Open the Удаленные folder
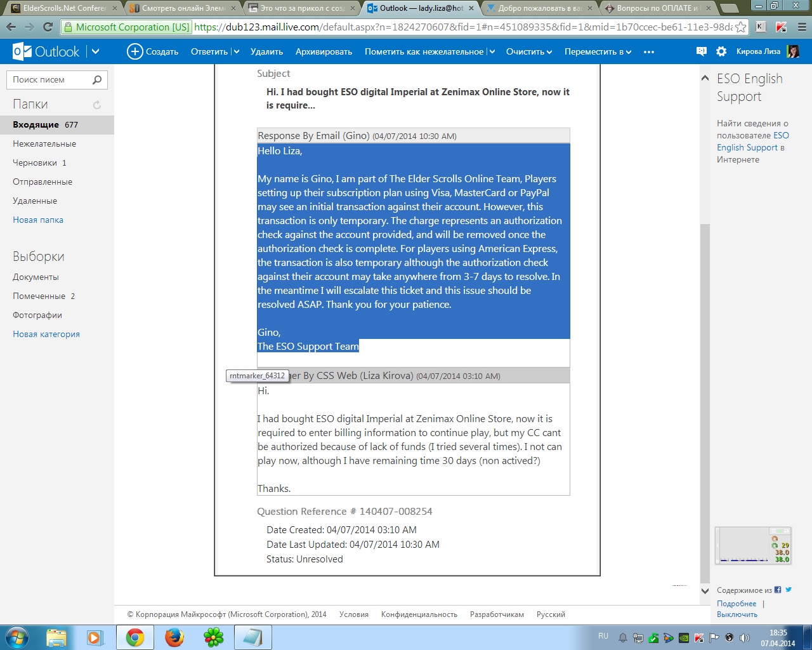This screenshot has height=650, width=812. [35, 201]
